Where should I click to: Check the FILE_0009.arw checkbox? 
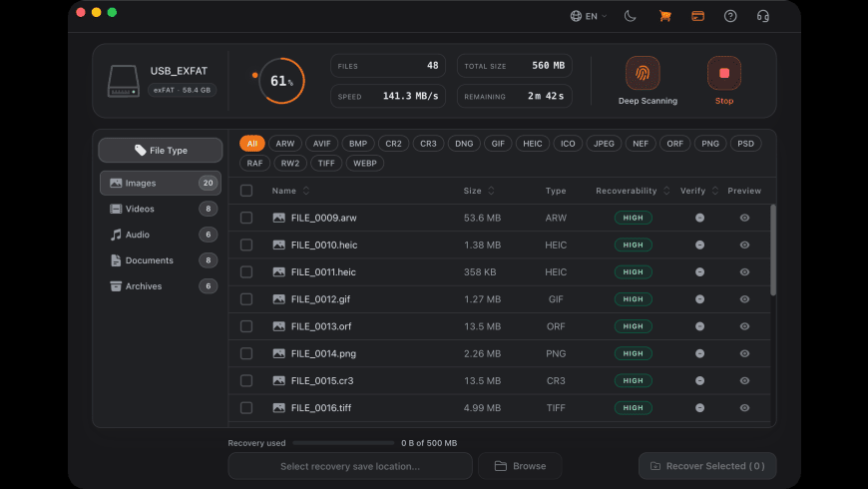pyautogui.click(x=246, y=218)
